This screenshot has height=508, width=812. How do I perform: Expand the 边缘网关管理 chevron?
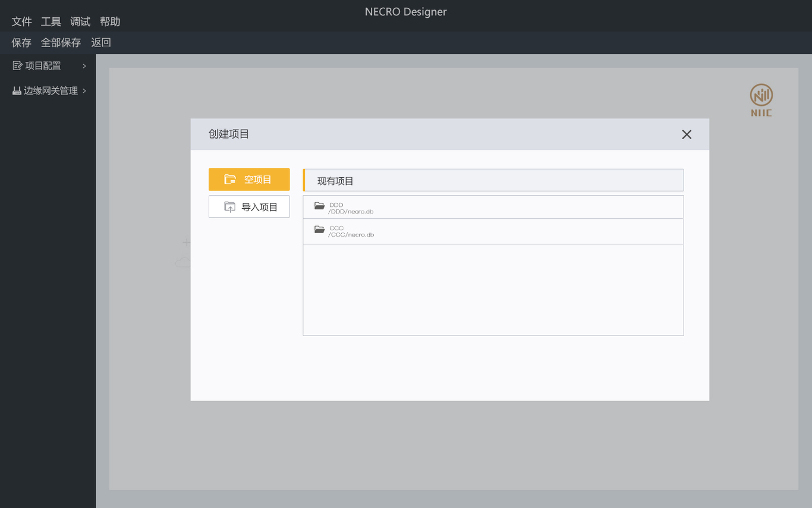[x=84, y=90]
